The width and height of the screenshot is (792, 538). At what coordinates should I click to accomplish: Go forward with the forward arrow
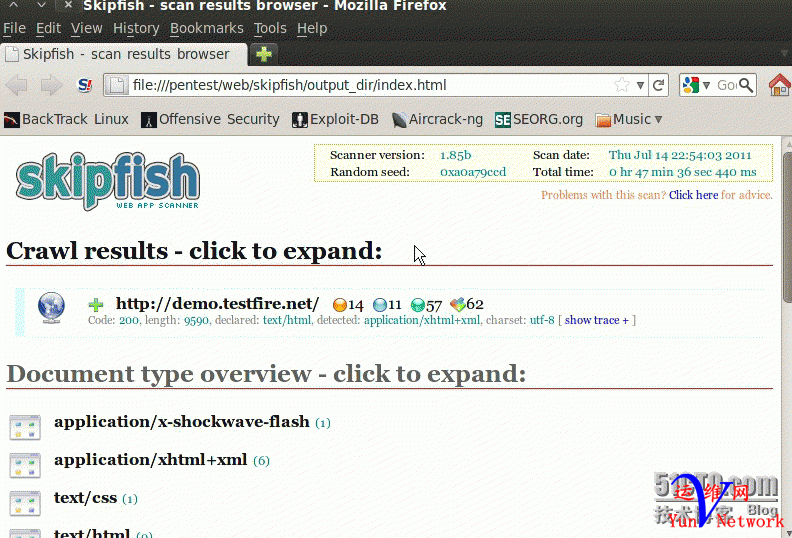click(x=51, y=85)
